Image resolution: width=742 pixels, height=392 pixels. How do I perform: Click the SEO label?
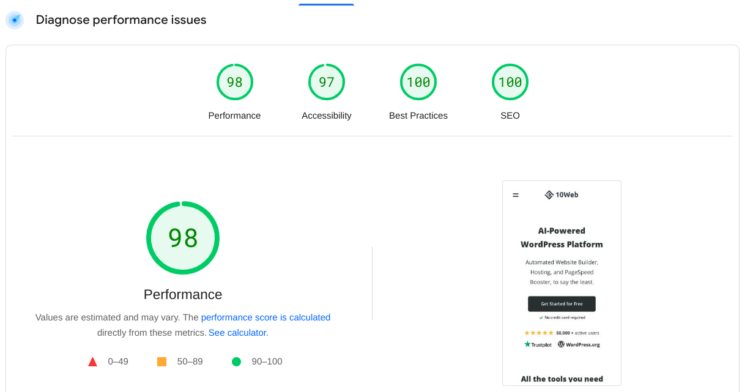510,116
